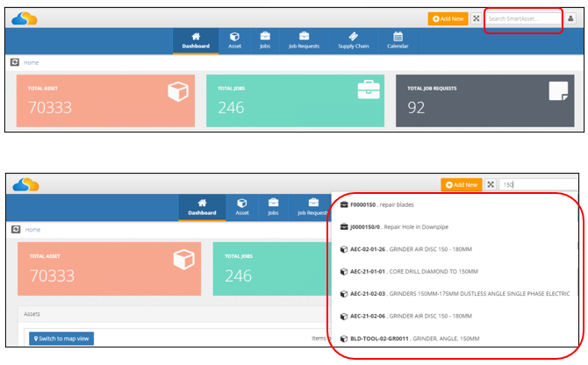Click cube icon beside AEC-21-02-03 result
The height and width of the screenshot is (365, 588).
(x=343, y=294)
